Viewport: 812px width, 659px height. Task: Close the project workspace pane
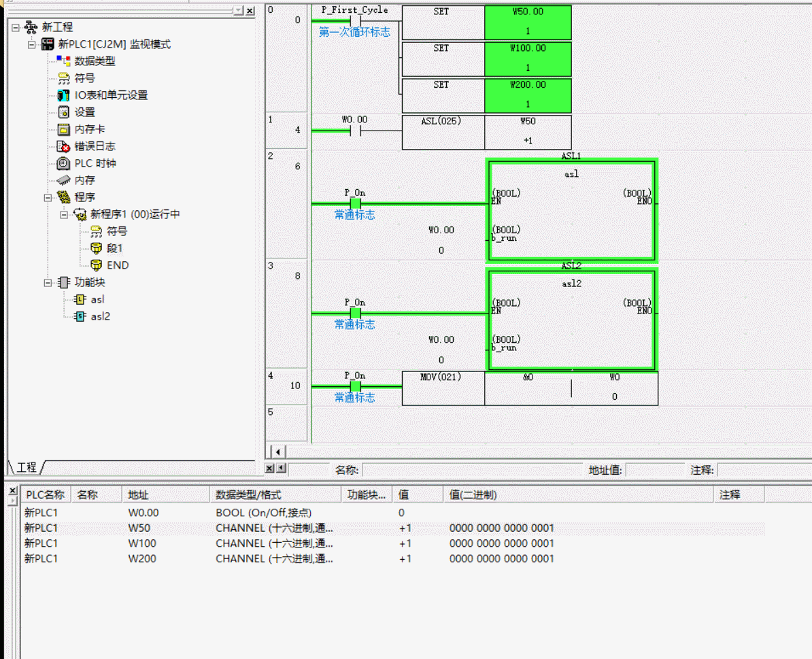(250, 11)
